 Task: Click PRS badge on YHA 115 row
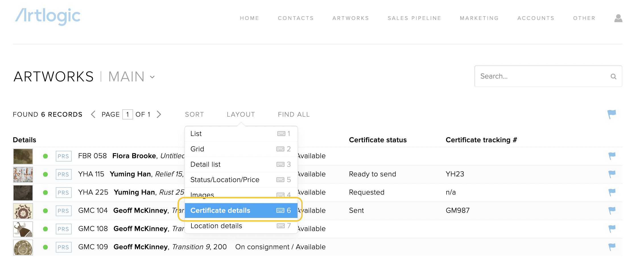click(63, 174)
